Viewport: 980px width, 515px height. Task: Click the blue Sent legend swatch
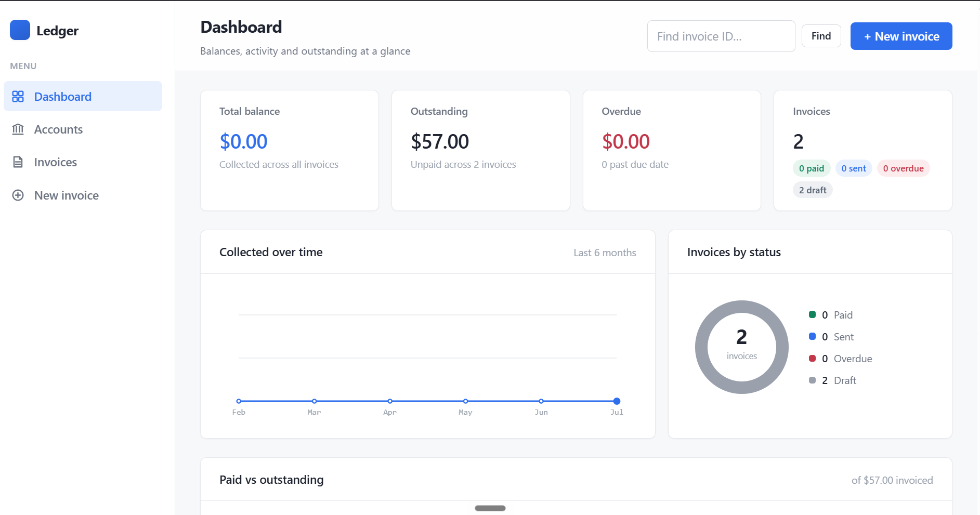[x=812, y=336]
